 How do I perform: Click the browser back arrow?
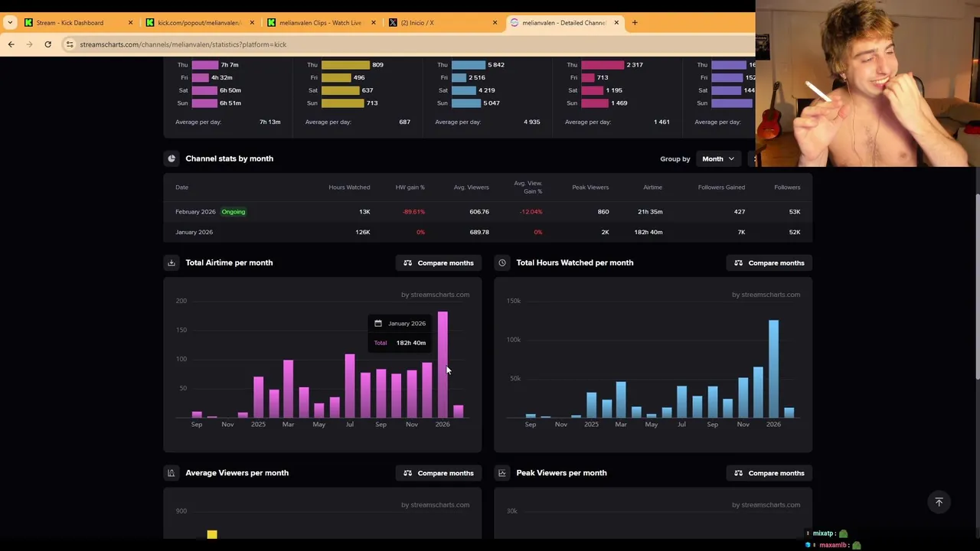click(x=11, y=44)
